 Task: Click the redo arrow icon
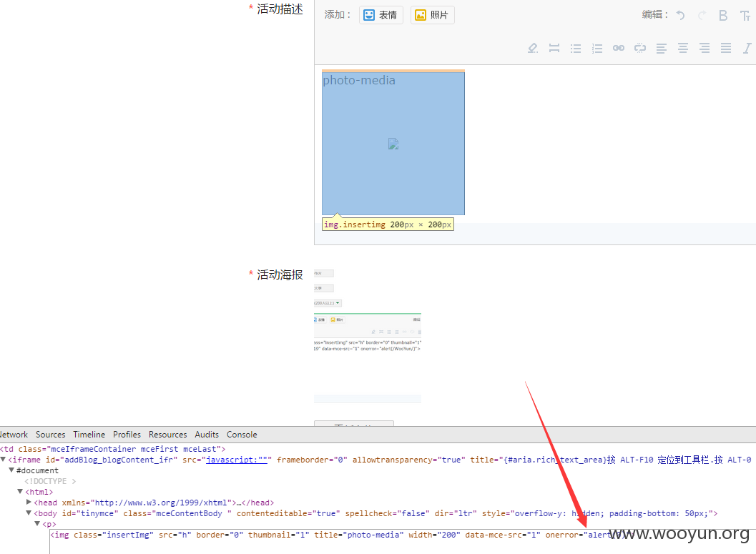click(702, 15)
